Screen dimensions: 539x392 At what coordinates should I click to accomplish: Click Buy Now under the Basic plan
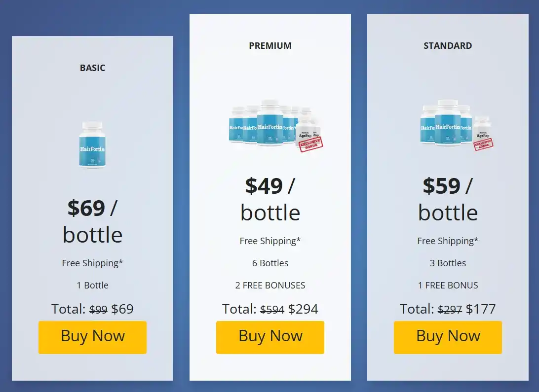click(x=92, y=337)
